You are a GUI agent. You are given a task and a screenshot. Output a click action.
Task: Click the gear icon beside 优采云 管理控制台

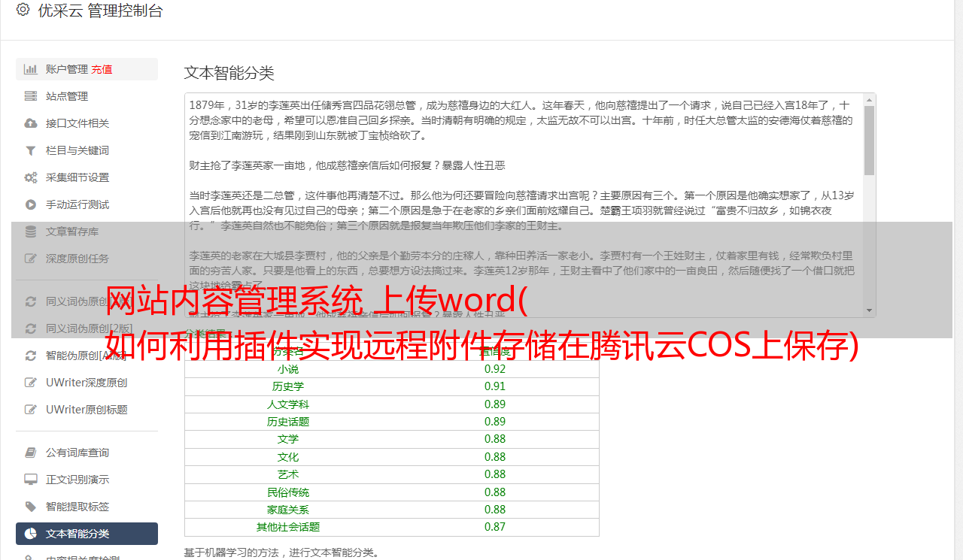click(x=23, y=10)
